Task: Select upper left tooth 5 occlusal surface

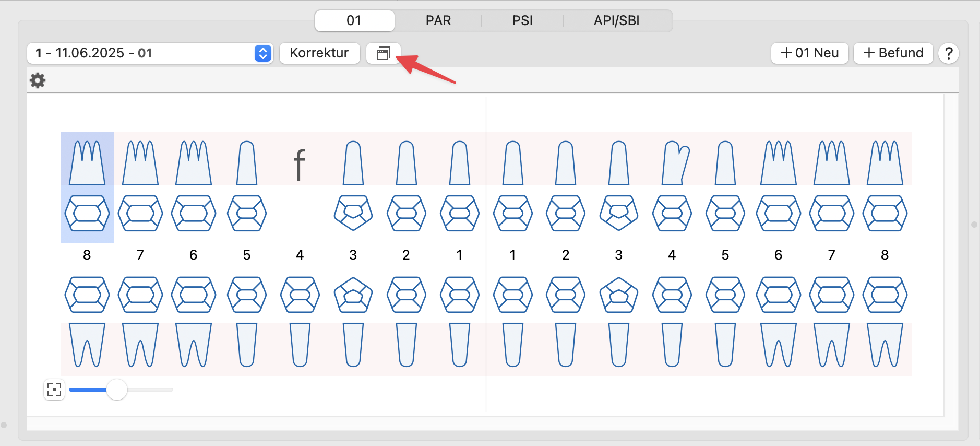Action: coord(725,213)
